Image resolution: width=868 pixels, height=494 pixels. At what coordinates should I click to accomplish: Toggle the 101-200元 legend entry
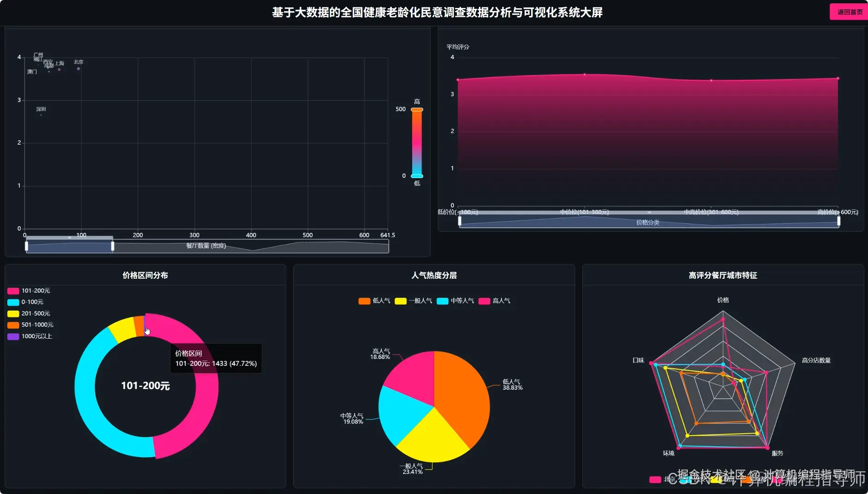[29, 291]
